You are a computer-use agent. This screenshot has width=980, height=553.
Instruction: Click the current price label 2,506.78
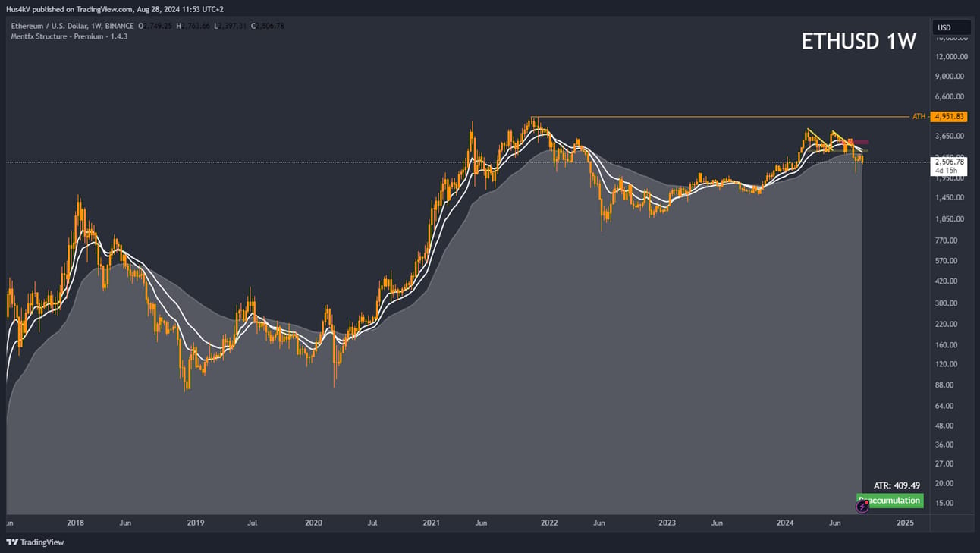click(x=949, y=162)
